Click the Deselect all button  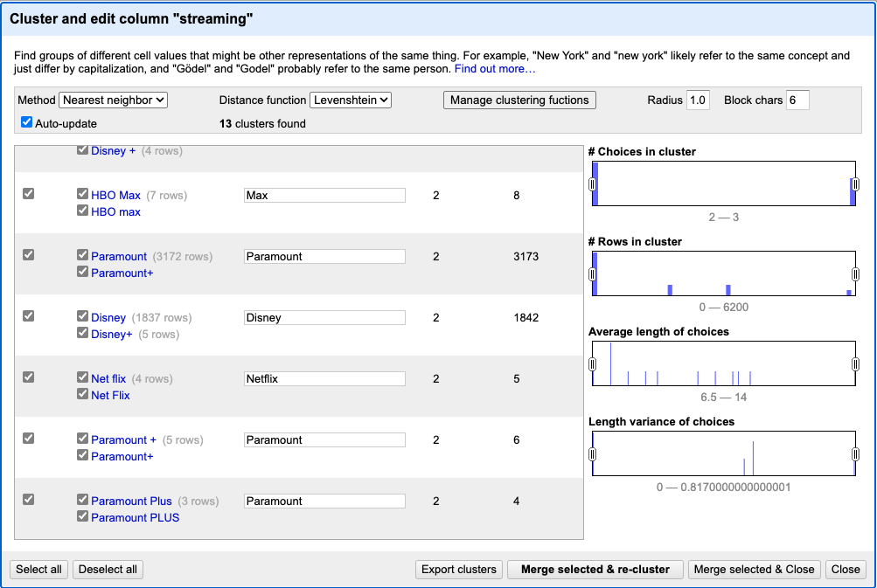tap(108, 570)
